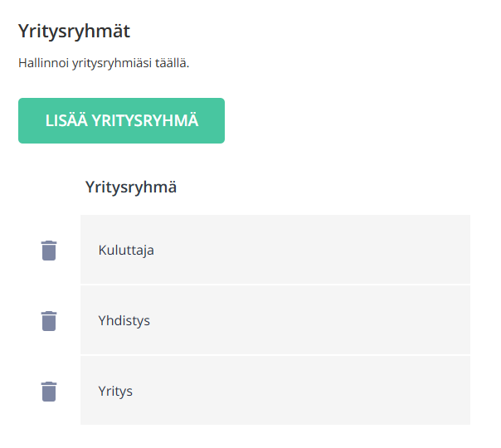Click the Yritysryhmä column header
Viewport: 501px width, 448px height.
(x=131, y=187)
